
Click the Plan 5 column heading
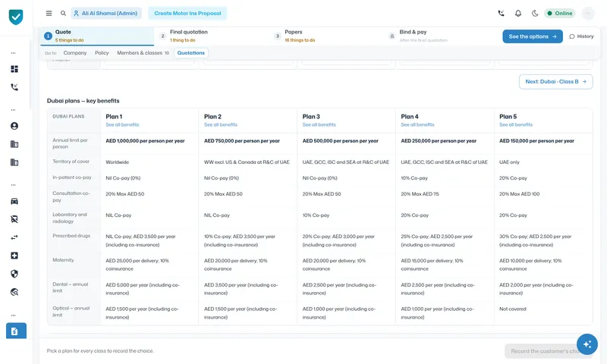tap(508, 117)
